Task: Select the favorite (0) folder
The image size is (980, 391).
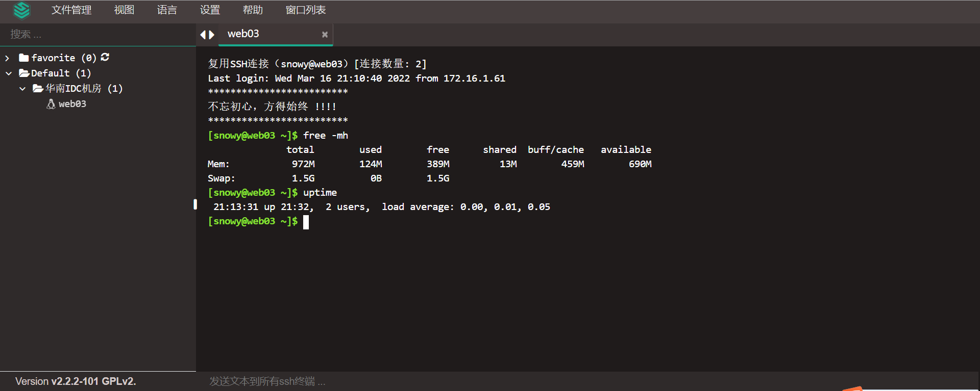Action: (58, 58)
